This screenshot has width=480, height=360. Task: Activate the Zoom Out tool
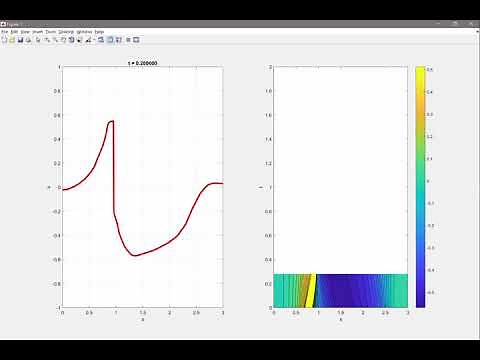[x=55, y=40]
